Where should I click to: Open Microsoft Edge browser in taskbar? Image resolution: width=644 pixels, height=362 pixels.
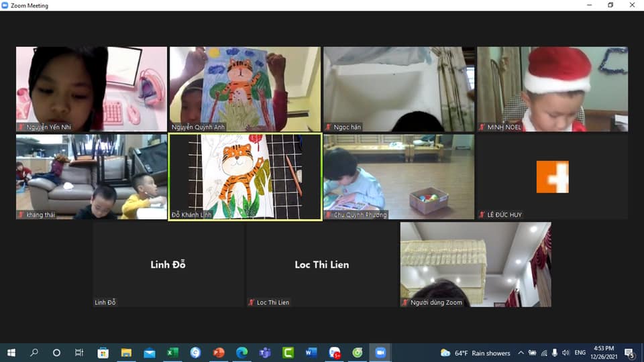(x=241, y=353)
